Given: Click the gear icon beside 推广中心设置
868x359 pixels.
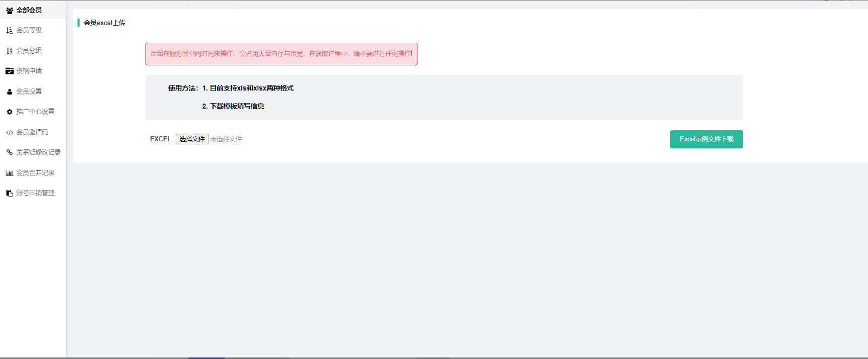Looking at the screenshot, I should pyautogui.click(x=10, y=112).
